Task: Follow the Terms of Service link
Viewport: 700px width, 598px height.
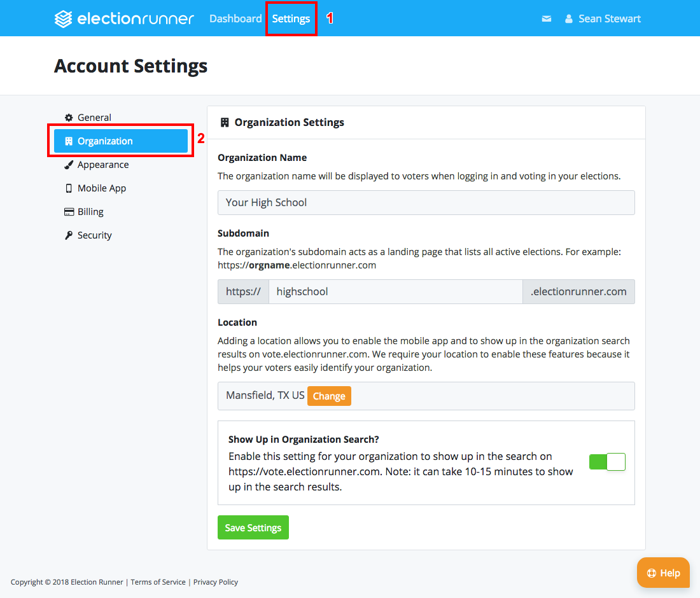Action: [158, 582]
